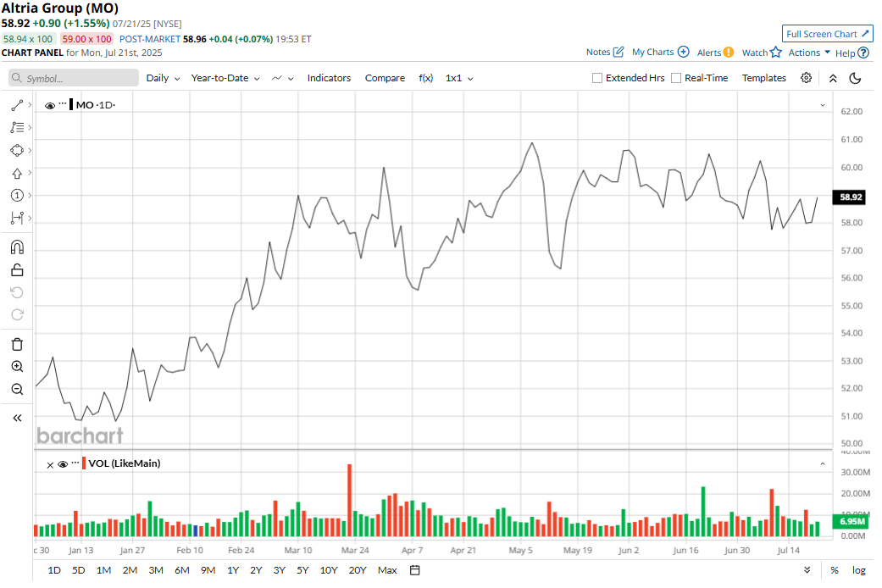Switch to dark mode moon icon
The height and width of the screenshot is (588, 882).
point(855,78)
